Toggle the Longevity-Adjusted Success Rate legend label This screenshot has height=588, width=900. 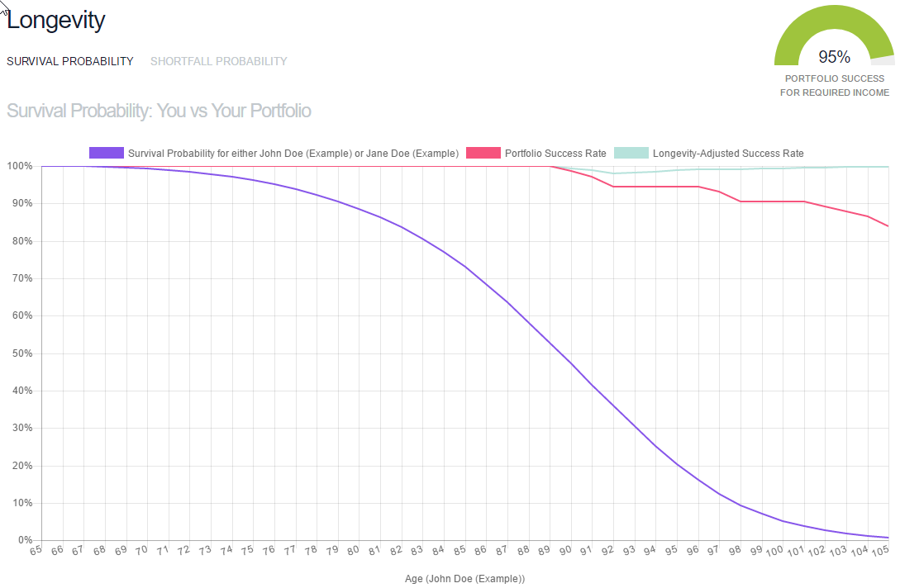tap(727, 153)
